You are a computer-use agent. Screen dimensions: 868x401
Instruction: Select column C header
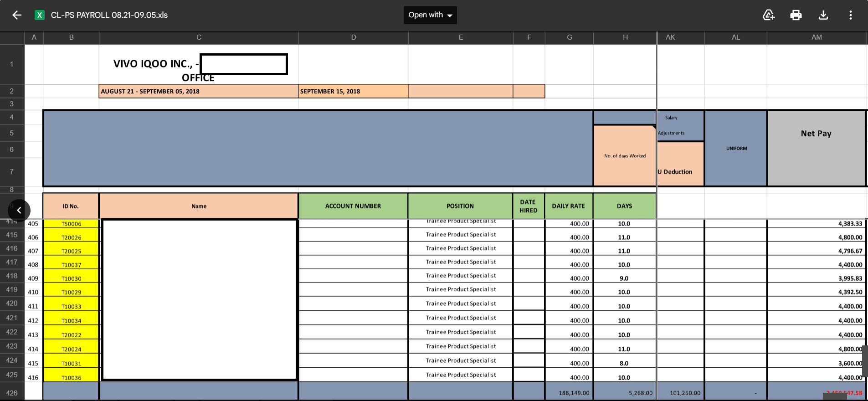[199, 37]
